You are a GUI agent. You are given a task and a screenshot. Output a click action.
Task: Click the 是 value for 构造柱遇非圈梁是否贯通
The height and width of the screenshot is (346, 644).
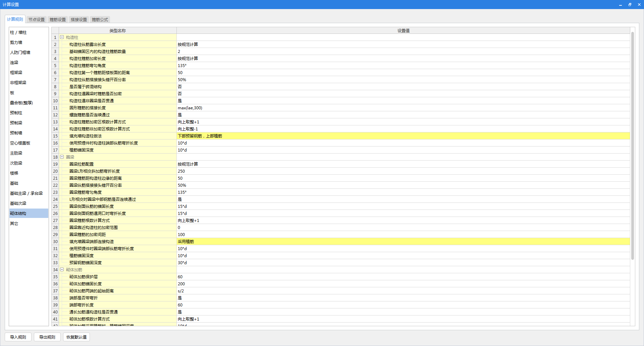click(403, 101)
